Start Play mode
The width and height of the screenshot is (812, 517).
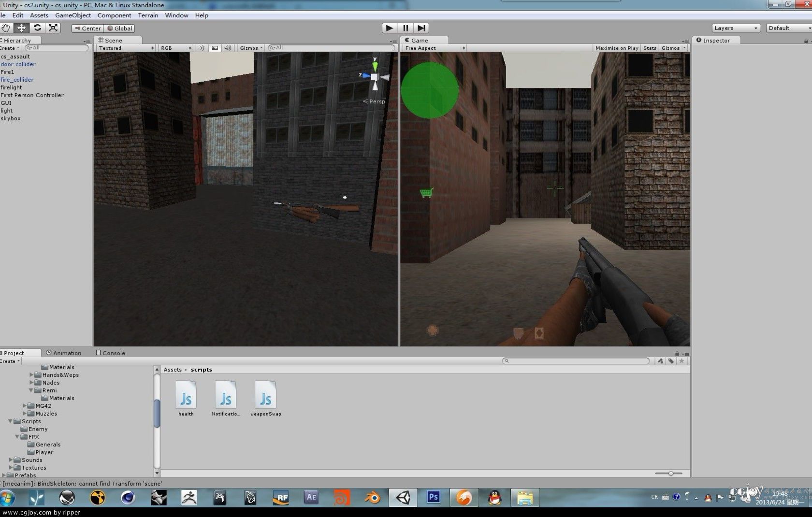click(x=390, y=28)
